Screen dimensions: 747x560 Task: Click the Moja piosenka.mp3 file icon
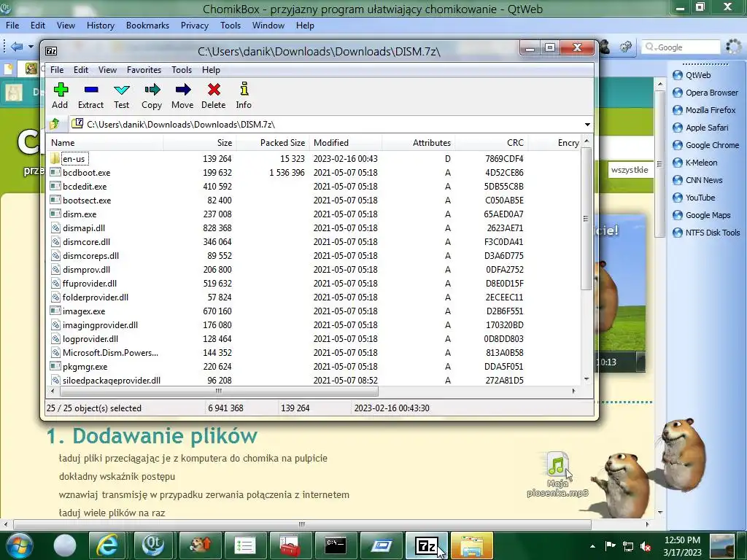point(557,474)
